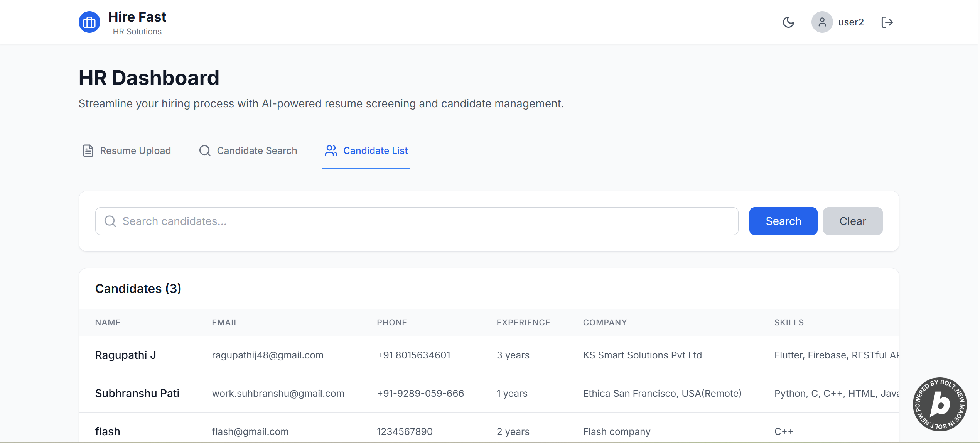
Task: Select the Candidate List tab
Action: [x=375, y=150]
